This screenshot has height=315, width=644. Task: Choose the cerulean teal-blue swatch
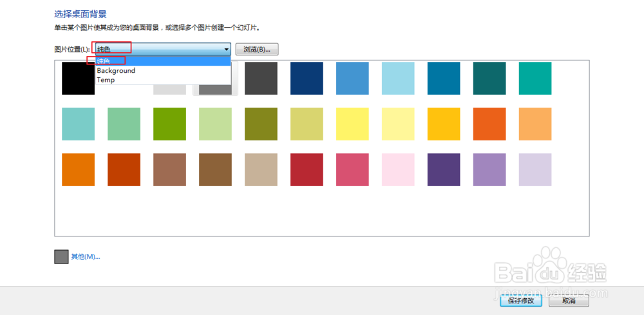pyautogui.click(x=444, y=78)
